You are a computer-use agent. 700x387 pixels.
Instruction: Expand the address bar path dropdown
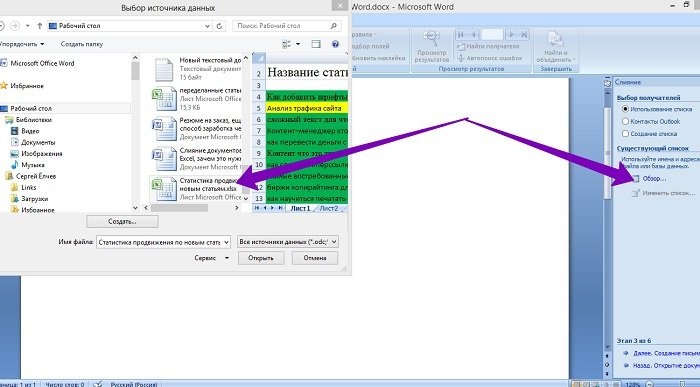(207, 26)
